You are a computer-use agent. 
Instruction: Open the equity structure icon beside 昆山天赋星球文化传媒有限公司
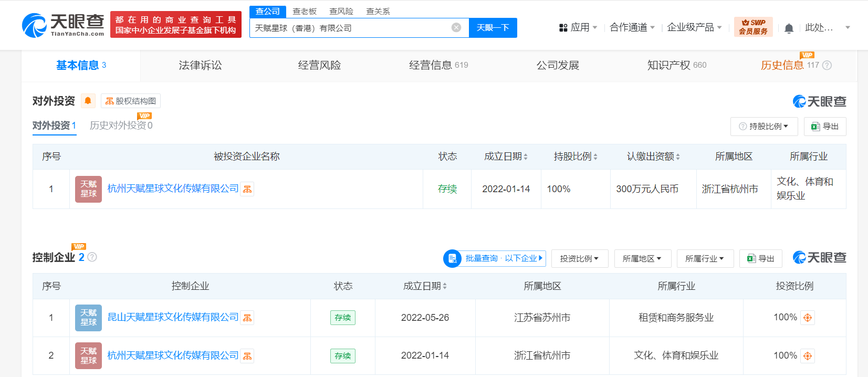click(247, 318)
